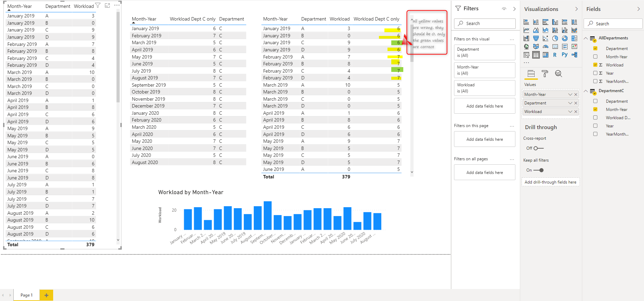Image resolution: width=644 pixels, height=301 pixels.
Task: Collapse the Filters pane
Action: 514,9
